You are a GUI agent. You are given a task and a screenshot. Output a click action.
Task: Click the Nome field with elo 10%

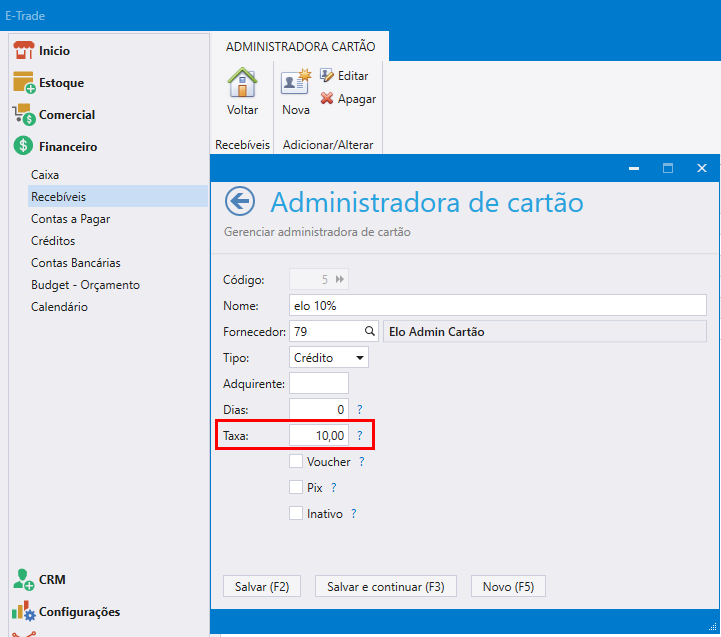pyautogui.click(x=498, y=305)
